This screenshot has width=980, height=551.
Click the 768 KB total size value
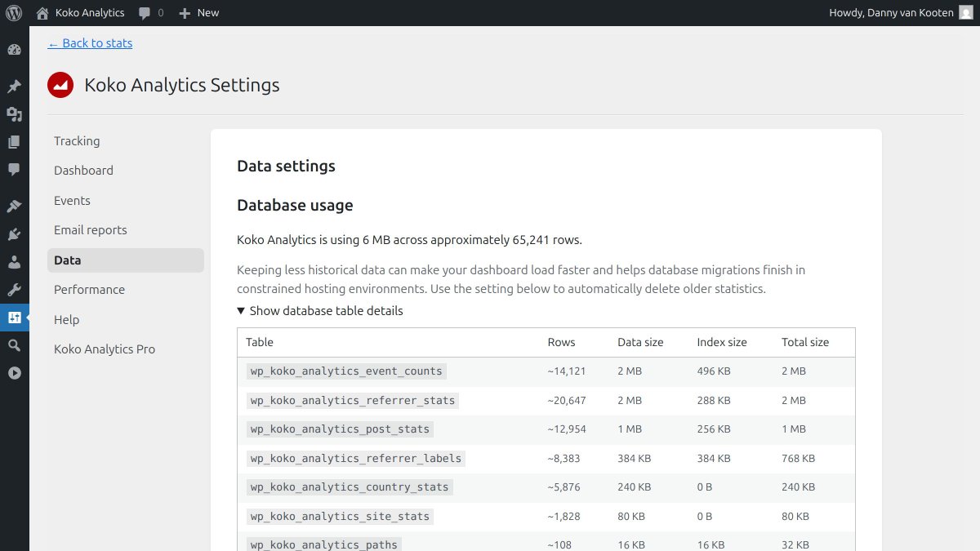click(798, 459)
